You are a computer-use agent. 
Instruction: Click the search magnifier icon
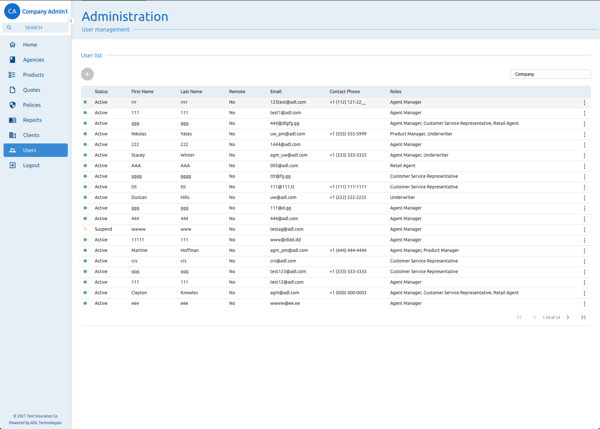click(9, 28)
